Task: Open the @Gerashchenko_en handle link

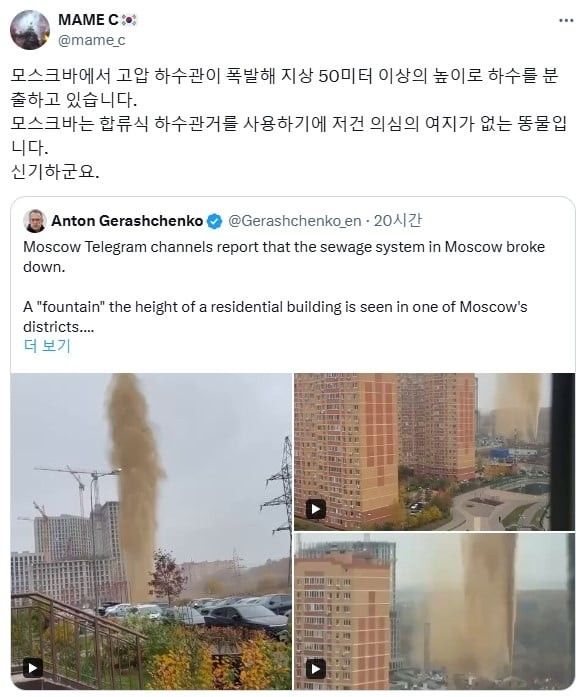Action: 294,221
